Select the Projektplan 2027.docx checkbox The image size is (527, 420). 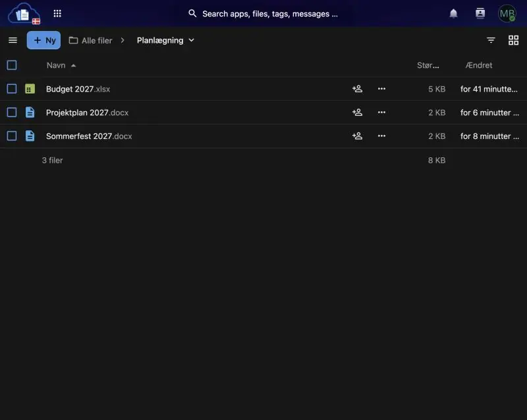pyautogui.click(x=12, y=112)
